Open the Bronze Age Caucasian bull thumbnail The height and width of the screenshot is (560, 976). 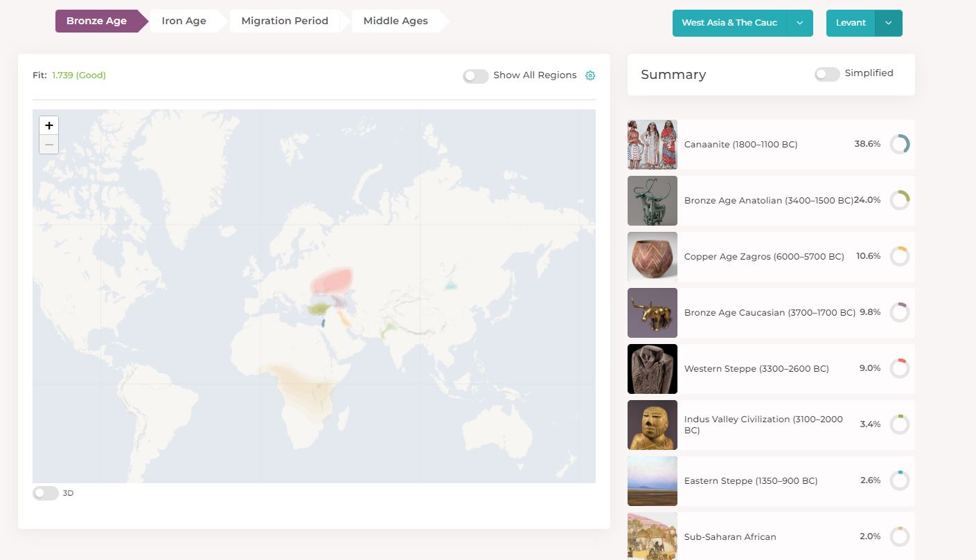coord(653,313)
